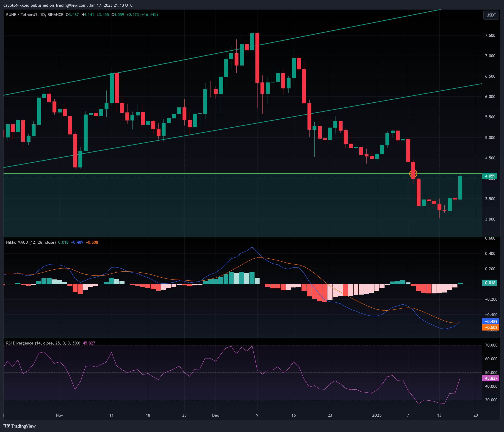Click the Dec label on the time axis
The image size is (504, 432).
216,415
